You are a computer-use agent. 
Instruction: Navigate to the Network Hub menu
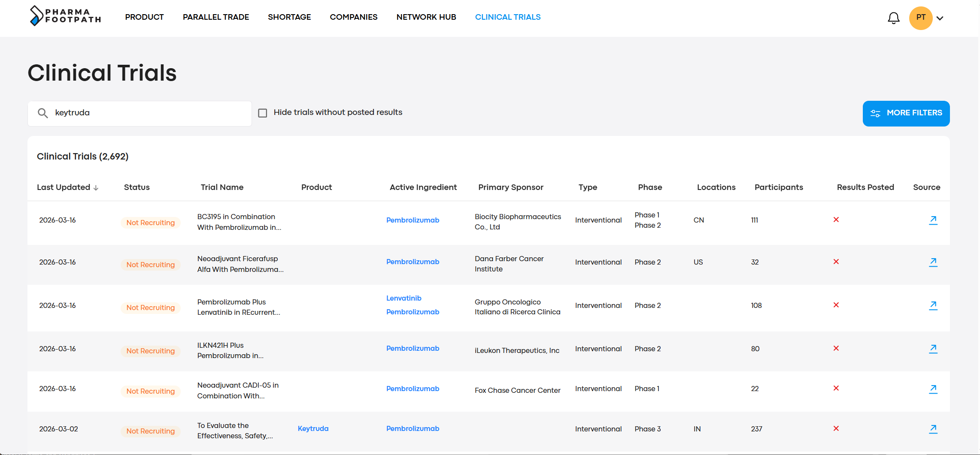426,17
